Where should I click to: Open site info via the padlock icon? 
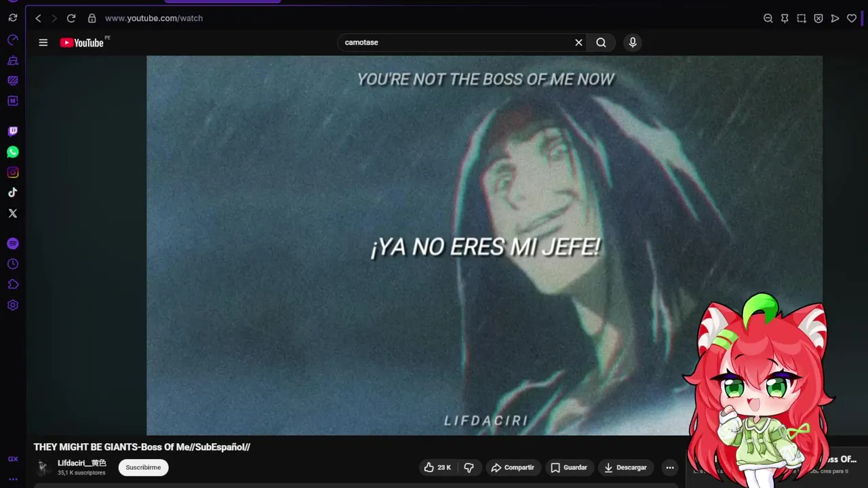point(92,18)
